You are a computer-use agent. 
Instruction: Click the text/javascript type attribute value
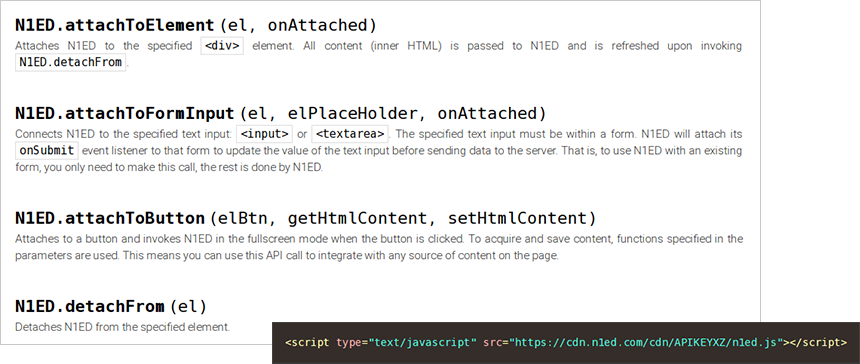coord(422,343)
